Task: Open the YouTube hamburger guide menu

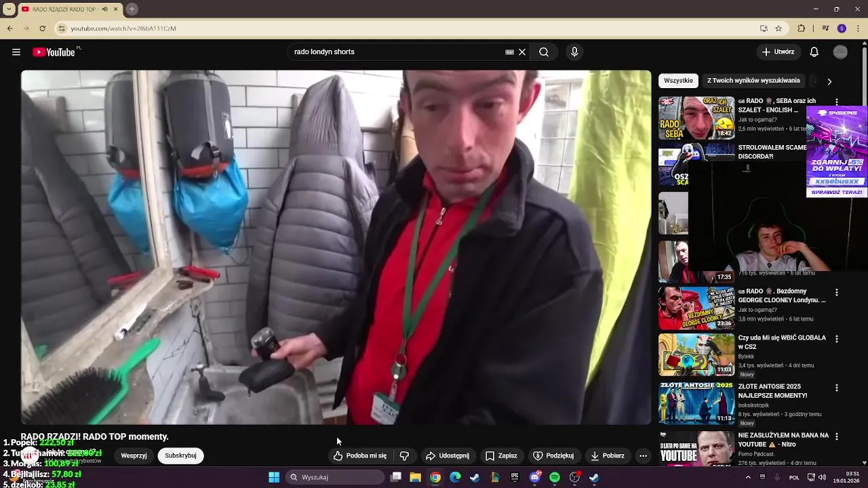Action: [16, 52]
